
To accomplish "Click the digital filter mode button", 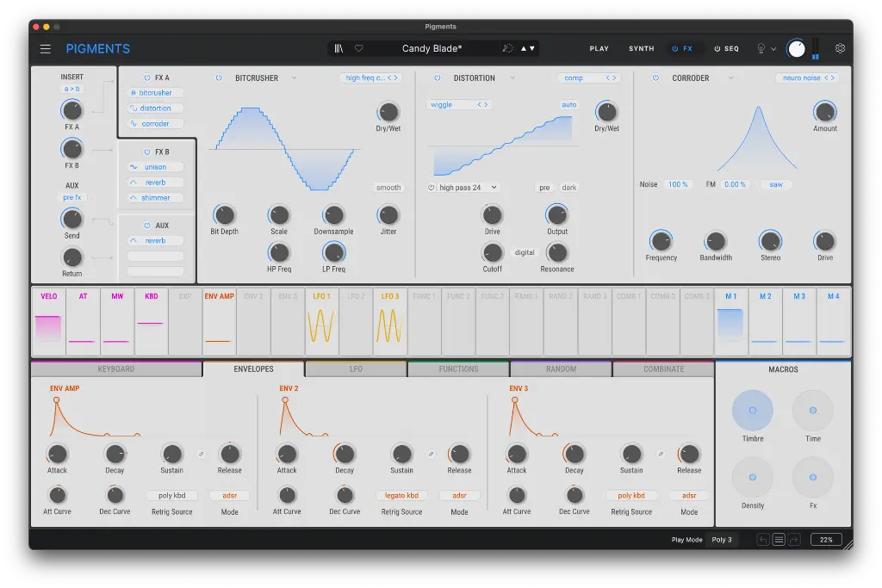I will click(x=525, y=253).
